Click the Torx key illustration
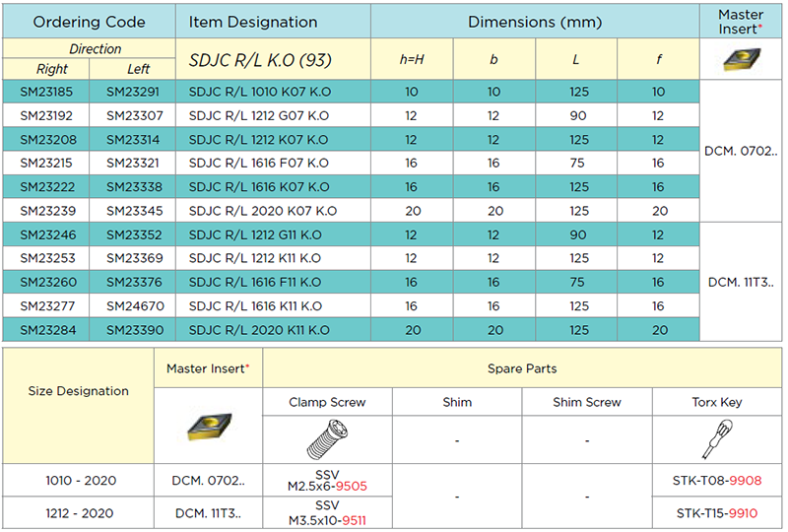Viewport: 788px width, 532px height. [717, 439]
